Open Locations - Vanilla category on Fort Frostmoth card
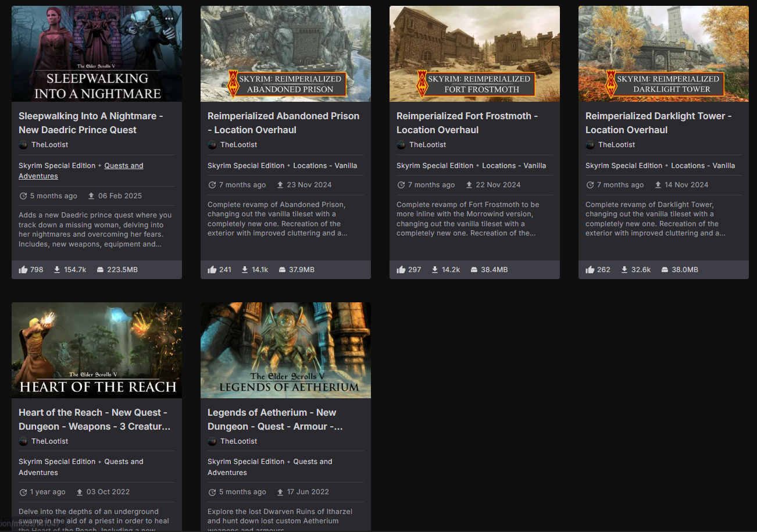The width and height of the screenshot is (757, 532). pyautogui.click(x=514, y=166)
